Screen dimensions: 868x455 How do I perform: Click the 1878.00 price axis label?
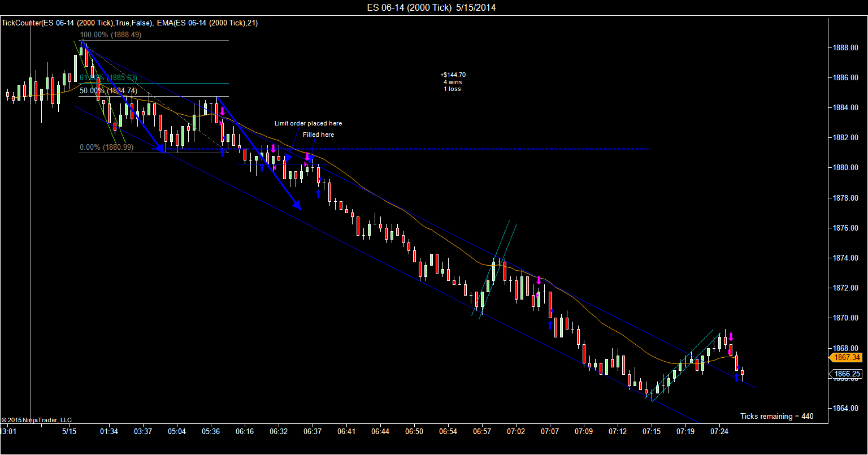point(846,198)
